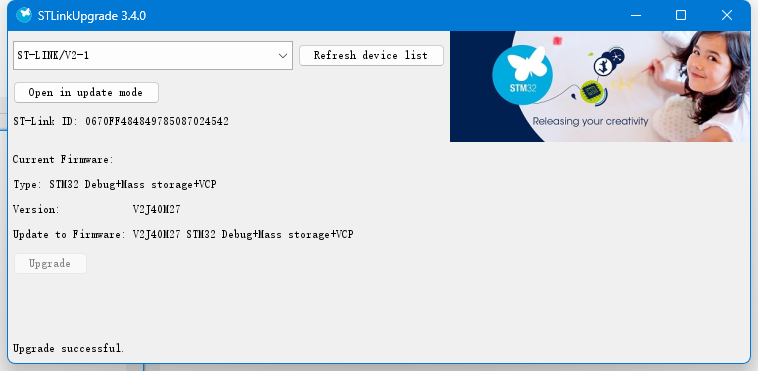Click the Upgrade successful status message
This screenshot has height=371, width=758.
click(x=68, y=348)
